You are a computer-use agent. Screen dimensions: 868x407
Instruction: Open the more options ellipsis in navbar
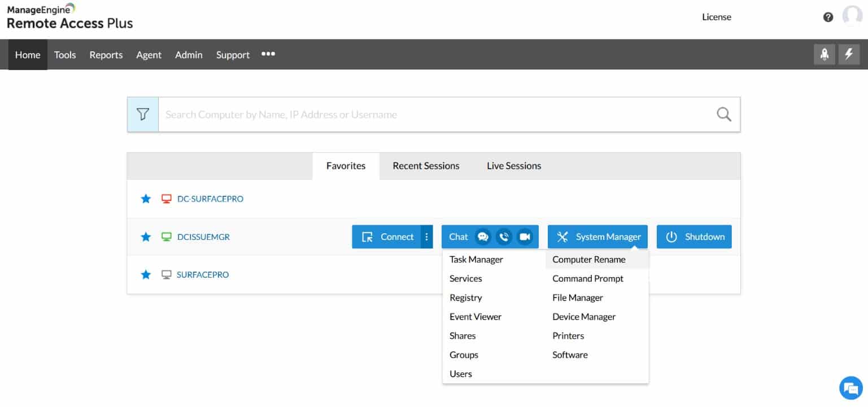[x=268, y=54]
